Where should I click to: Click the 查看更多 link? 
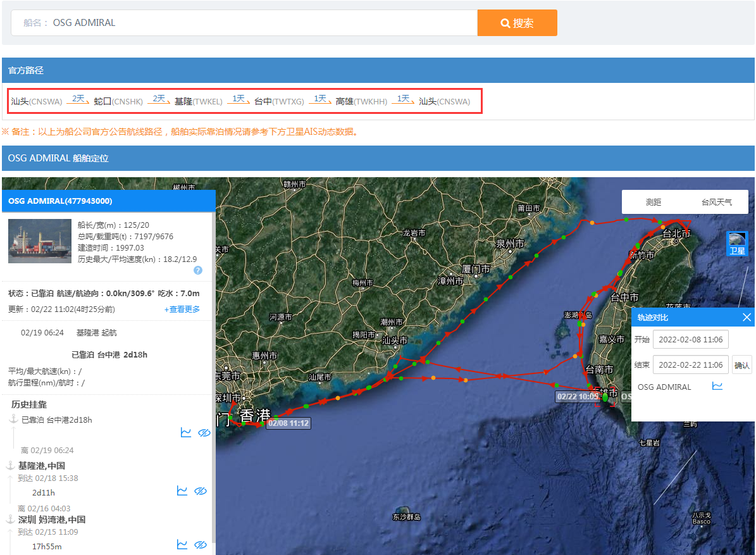pyautogui.click(x=182, y=309)
